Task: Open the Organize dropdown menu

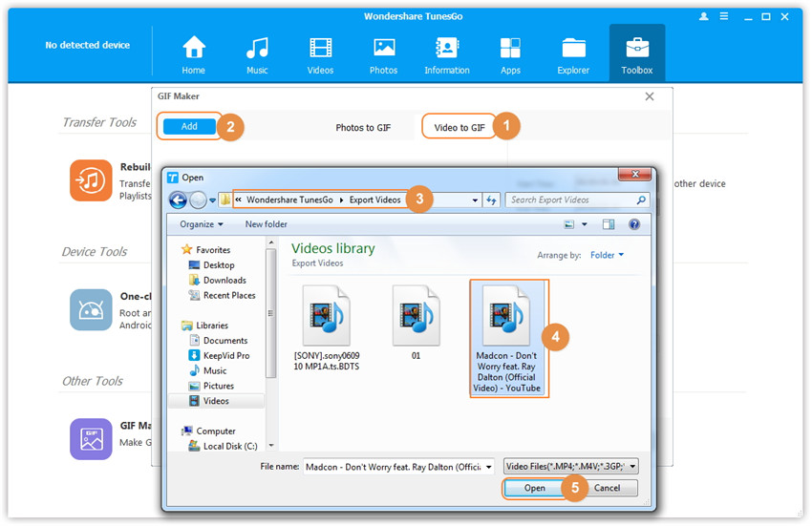Action: tap(202, 224)
